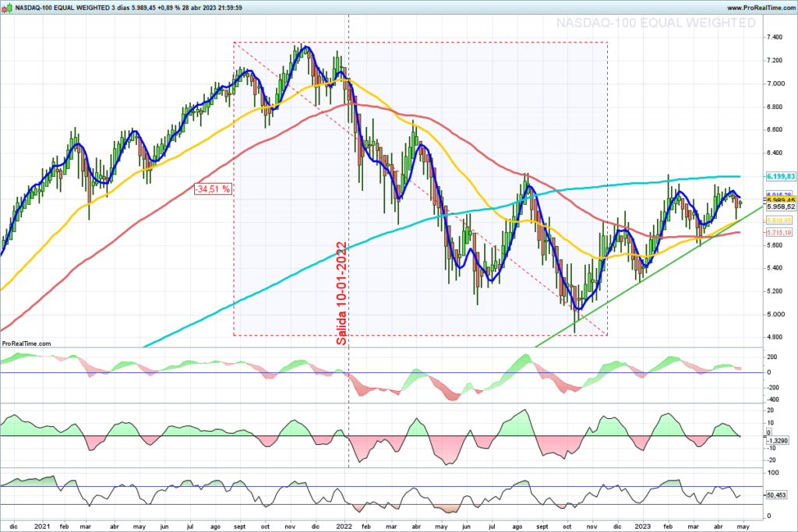
Task: Click the yellow 5.818,85 price tag
Action: coord(779,220)
